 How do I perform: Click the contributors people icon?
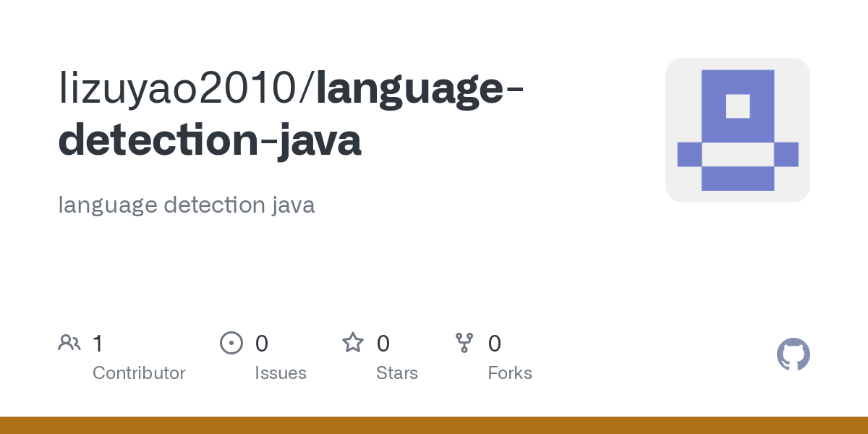tap(69, 343)
